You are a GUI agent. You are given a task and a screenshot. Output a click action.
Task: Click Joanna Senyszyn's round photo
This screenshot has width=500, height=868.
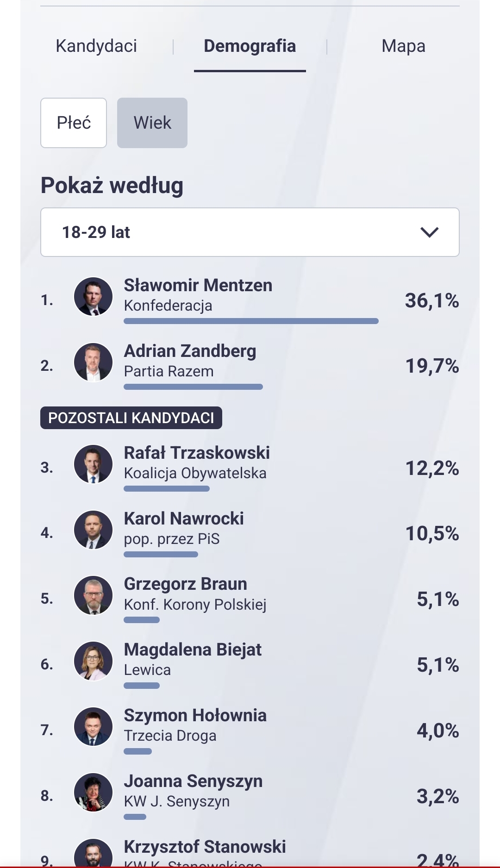pos(93,793)
